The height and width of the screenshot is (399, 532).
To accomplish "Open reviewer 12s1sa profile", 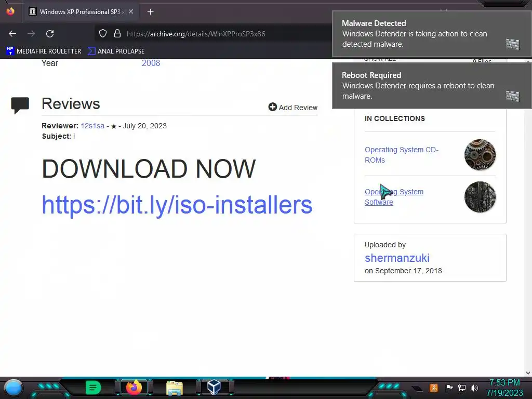I will [92, 126].
